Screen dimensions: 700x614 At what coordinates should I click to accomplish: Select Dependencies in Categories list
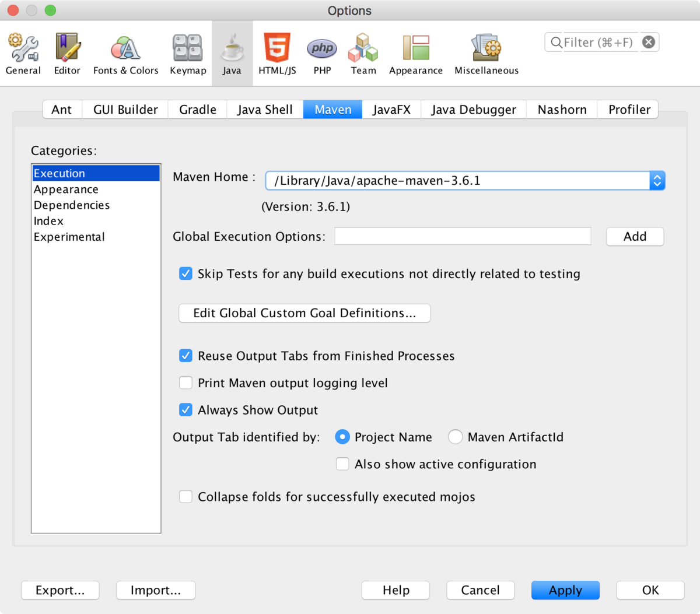(96, 205)
